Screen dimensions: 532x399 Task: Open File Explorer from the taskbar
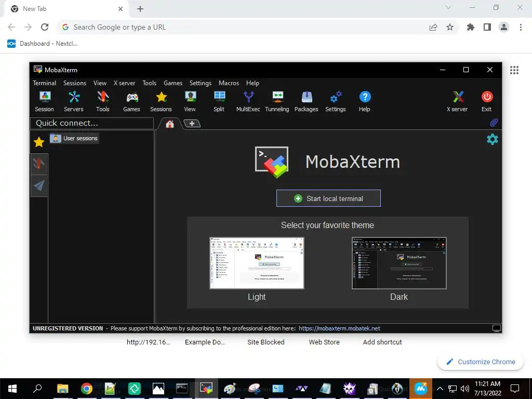click(62, 389)
